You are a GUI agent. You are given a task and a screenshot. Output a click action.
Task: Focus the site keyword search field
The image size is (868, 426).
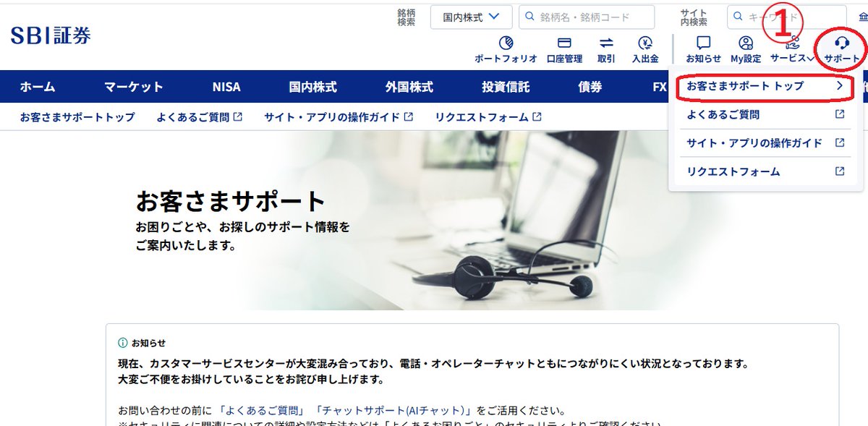pyautogui.click(x=787, y=17)
